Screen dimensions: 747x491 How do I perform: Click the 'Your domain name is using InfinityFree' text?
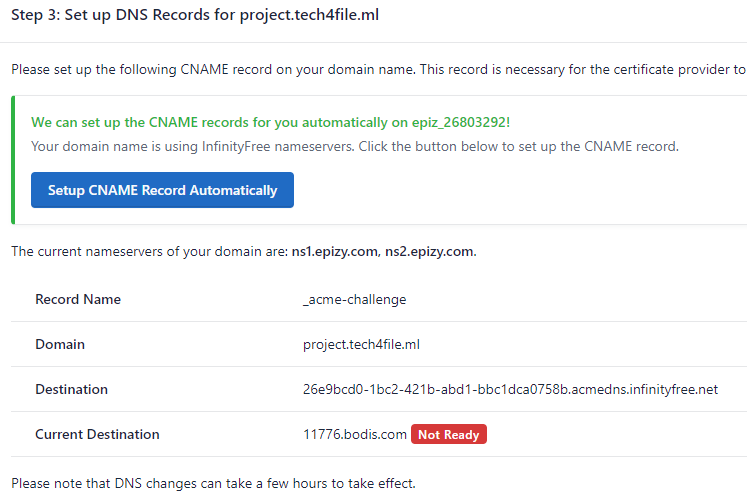pyautogui.click(x=355, y=146)
